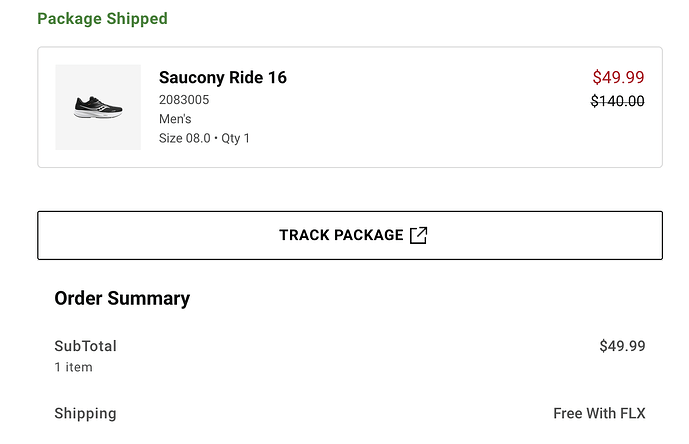The width and height of the screenshot is (689, 444).
Task: Click the Size 08.0 Qty 1 text
Action: coord(204,138)
